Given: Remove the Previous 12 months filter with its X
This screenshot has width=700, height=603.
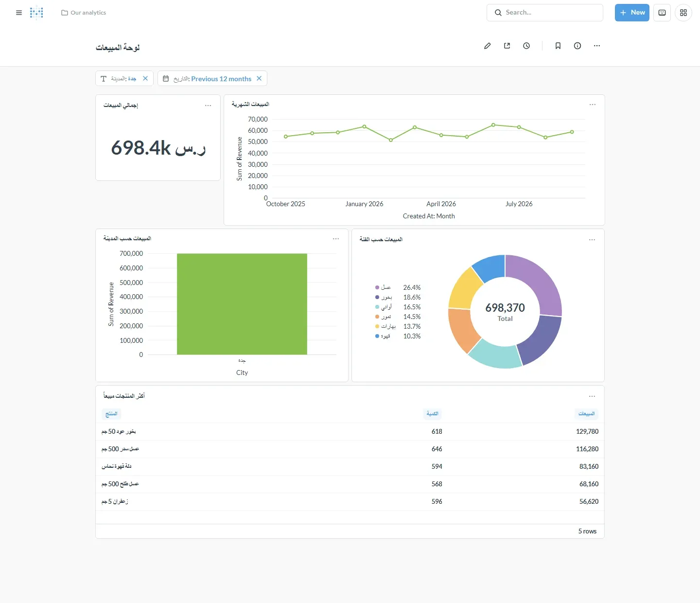Looking at the screenshot, I should coord(259,78).
